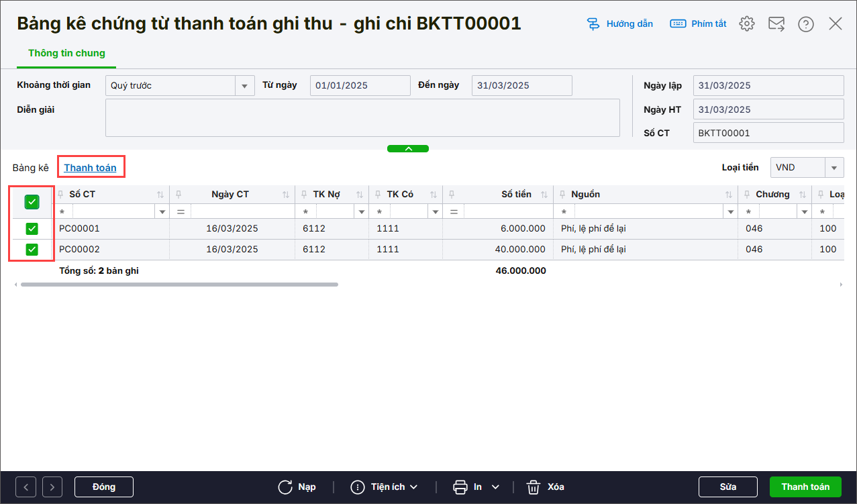Viewport: 857px width, 504px height.
Task: Expand the In print options arrow
Action: [496, 487]
